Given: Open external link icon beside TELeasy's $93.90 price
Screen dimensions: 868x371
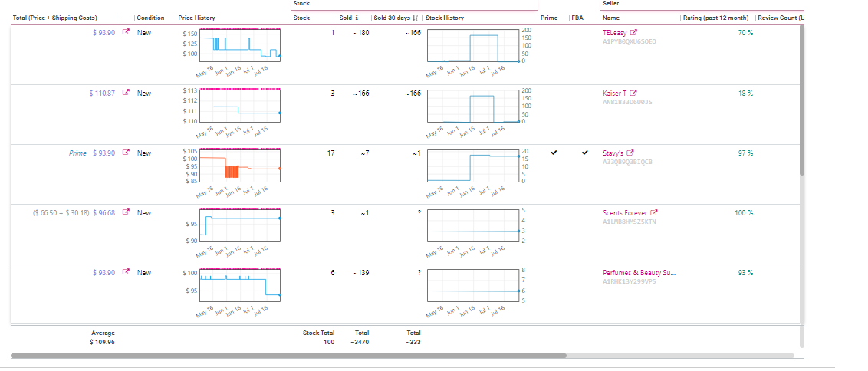Looking at the screenshot, I should (126, 32).
